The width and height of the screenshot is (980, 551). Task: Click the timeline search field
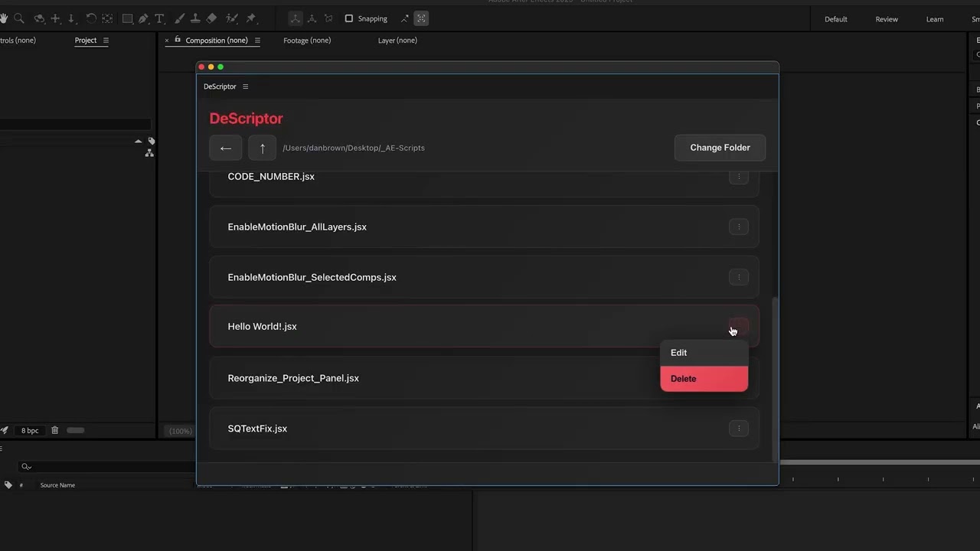click(107, 467)
